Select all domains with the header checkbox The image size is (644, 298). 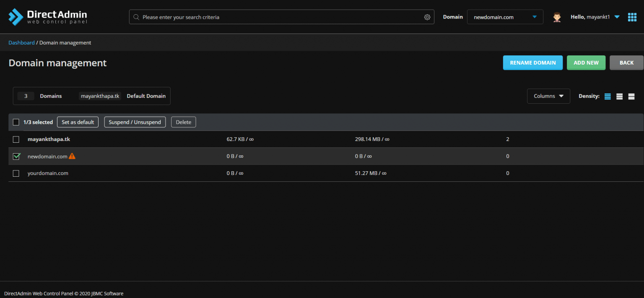coord(16,122)
